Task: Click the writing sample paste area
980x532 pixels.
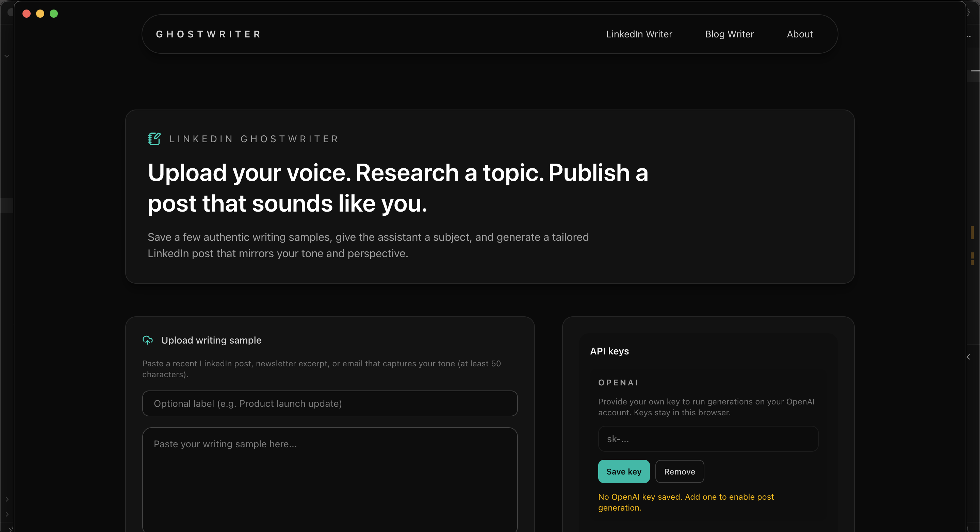Action: point(329,479)
